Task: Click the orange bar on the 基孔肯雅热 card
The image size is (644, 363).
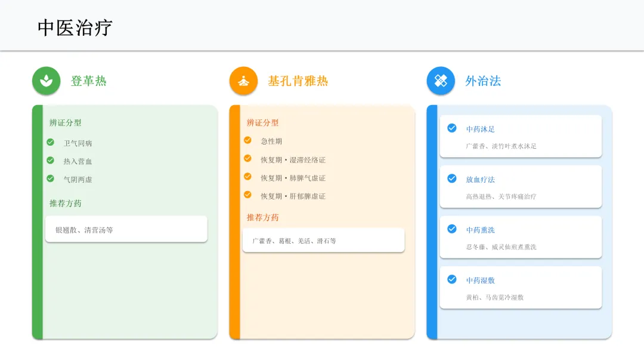Action: pyautogui.click(x=234, y=222)
